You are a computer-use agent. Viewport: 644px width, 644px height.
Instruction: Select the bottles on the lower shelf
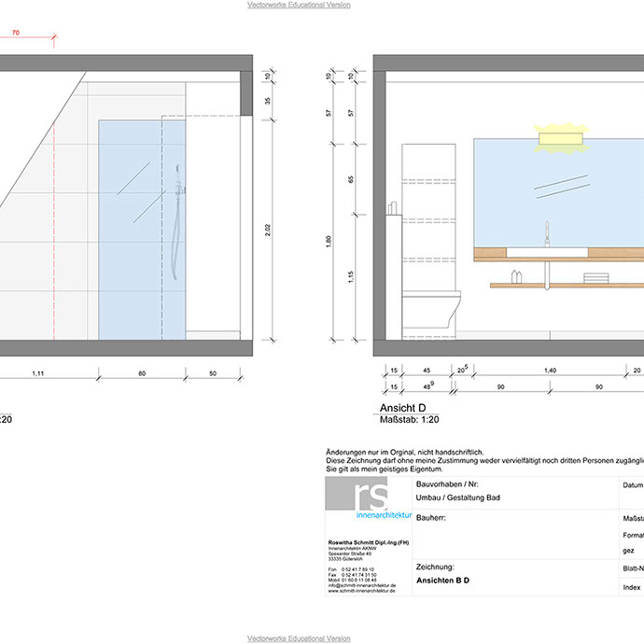517,275
